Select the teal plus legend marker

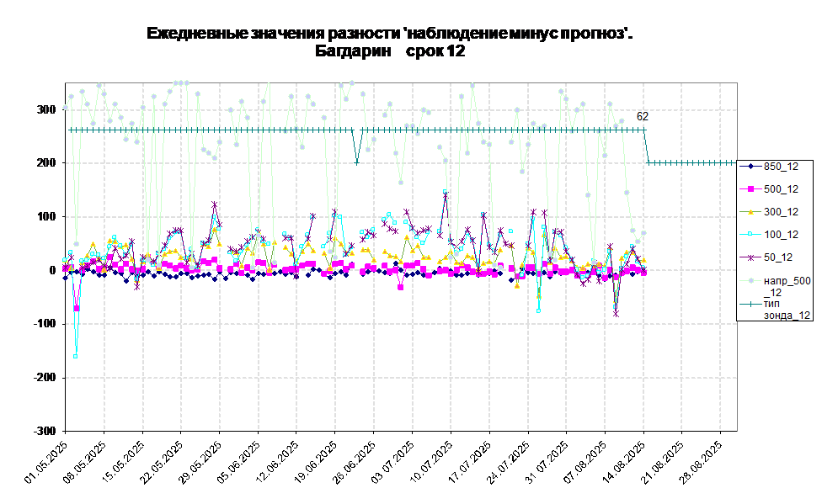[x=750, y=304]
